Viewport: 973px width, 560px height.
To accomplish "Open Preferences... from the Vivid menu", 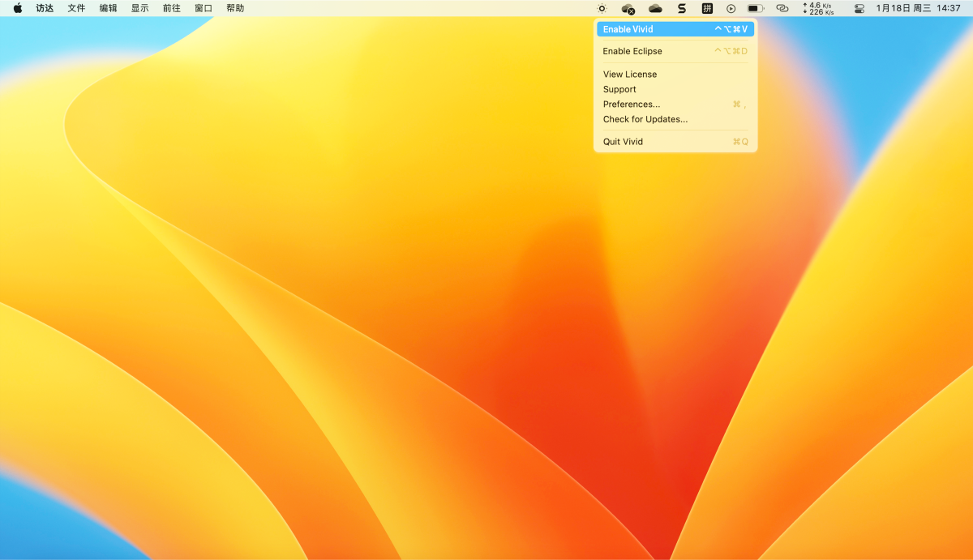I will click(x=632, y=105).
